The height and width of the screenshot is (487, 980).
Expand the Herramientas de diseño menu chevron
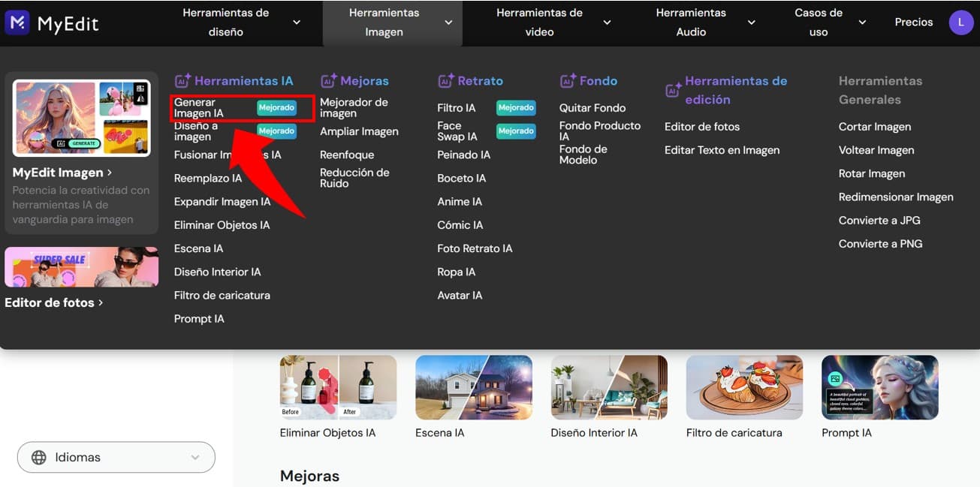[x=297, y=23]
